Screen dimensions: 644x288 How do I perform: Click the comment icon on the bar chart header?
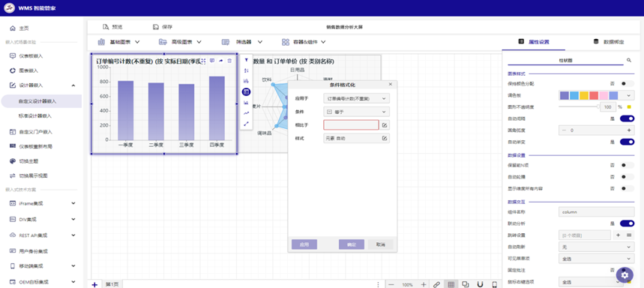click(212, 61)
